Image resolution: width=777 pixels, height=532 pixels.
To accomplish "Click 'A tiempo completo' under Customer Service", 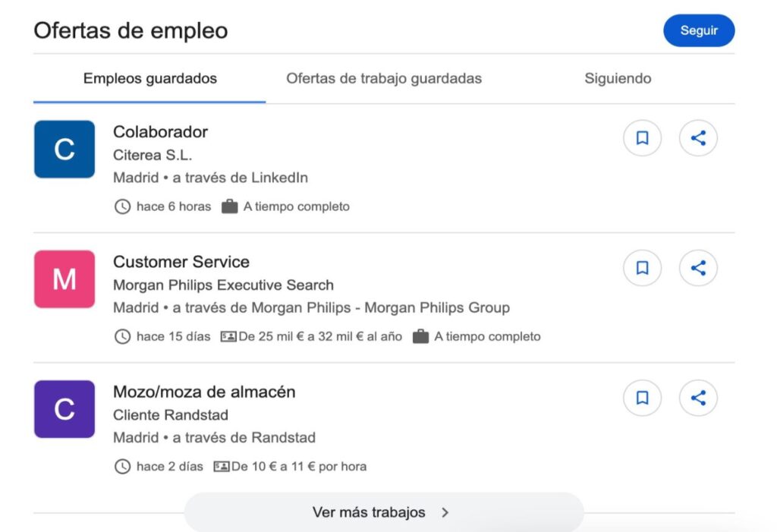I will click(x=488, y=336).
